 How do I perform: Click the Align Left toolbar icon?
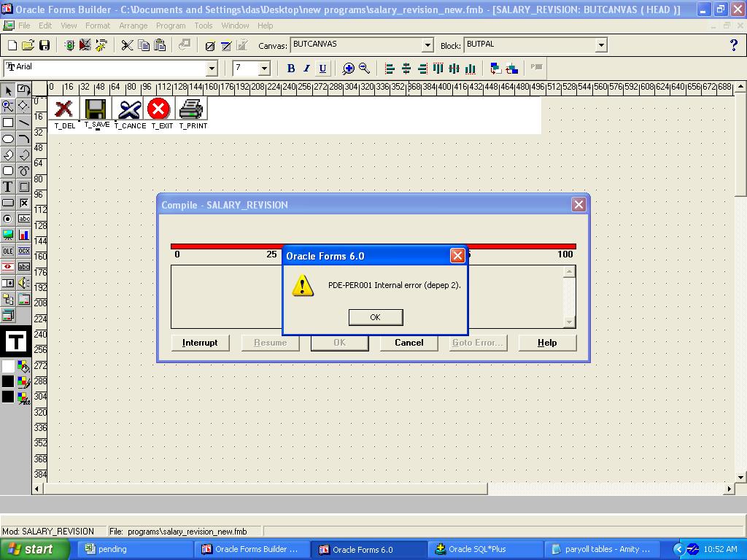pos(390,69)
